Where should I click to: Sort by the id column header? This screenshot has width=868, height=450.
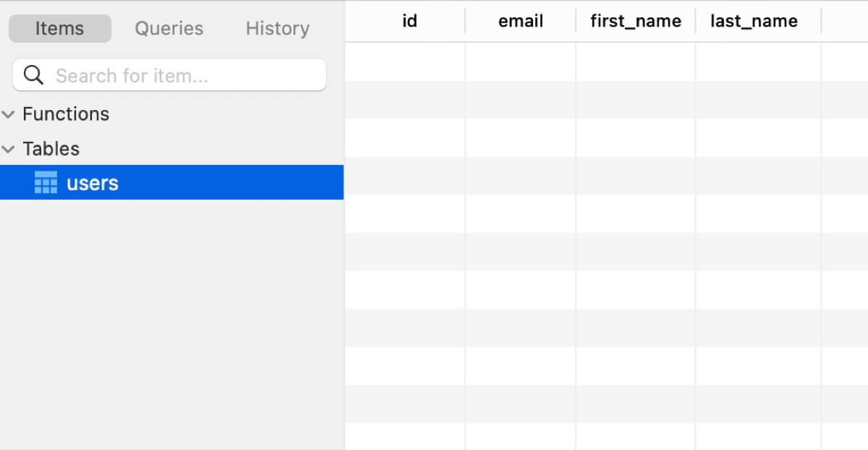pos(409,22)
